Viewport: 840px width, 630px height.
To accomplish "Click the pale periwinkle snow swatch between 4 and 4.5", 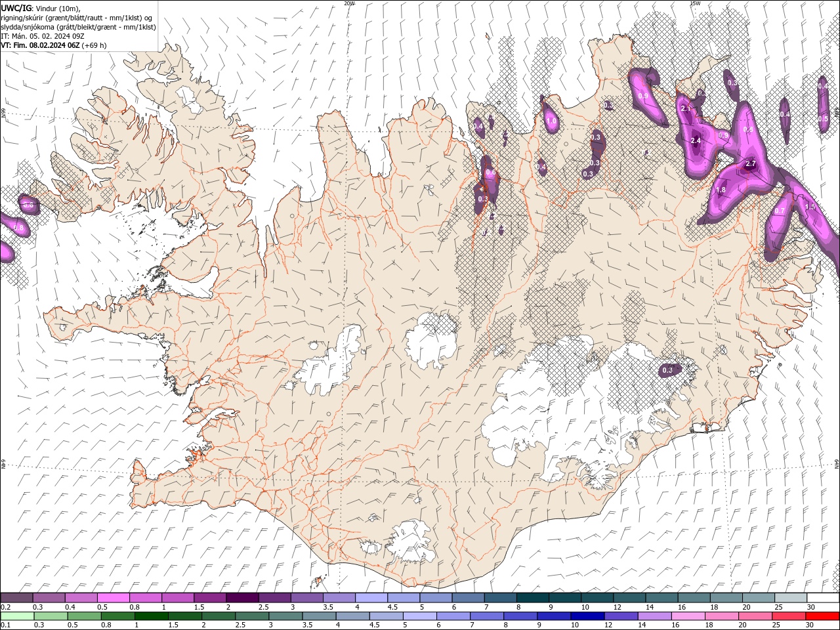I will 371,598.
